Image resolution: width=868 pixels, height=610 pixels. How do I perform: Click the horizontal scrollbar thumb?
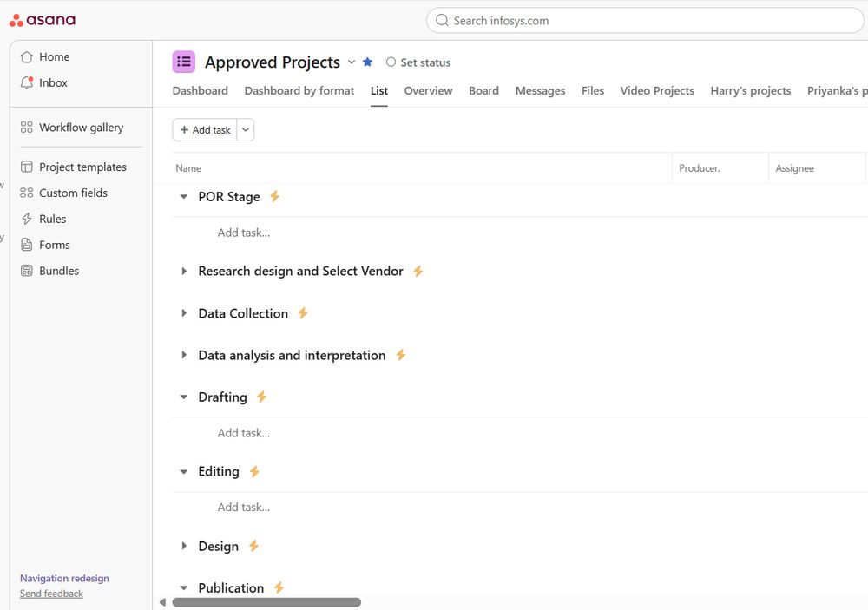266,602
